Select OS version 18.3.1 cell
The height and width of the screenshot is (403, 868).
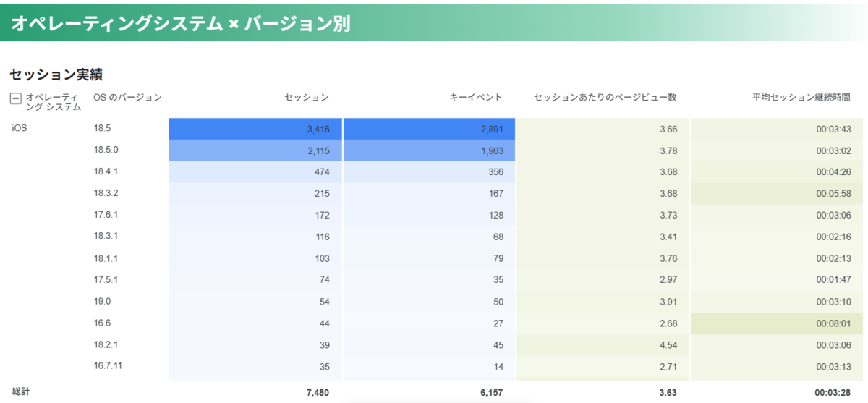(x=106, y=236)
